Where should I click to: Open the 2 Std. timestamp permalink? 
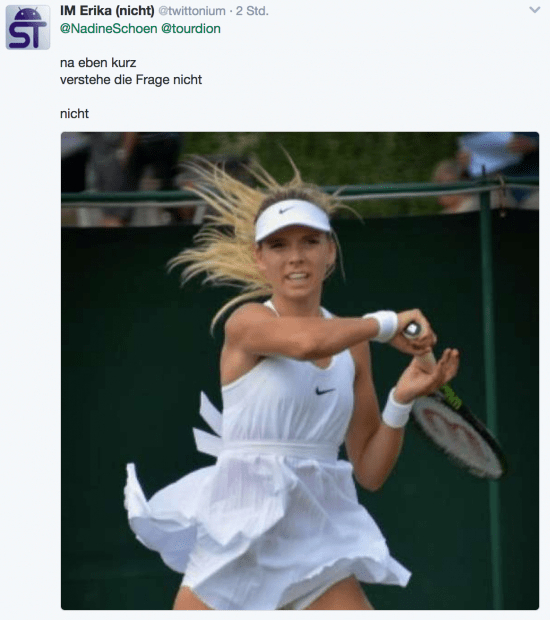pyautogui.click(x=252, y=11)
